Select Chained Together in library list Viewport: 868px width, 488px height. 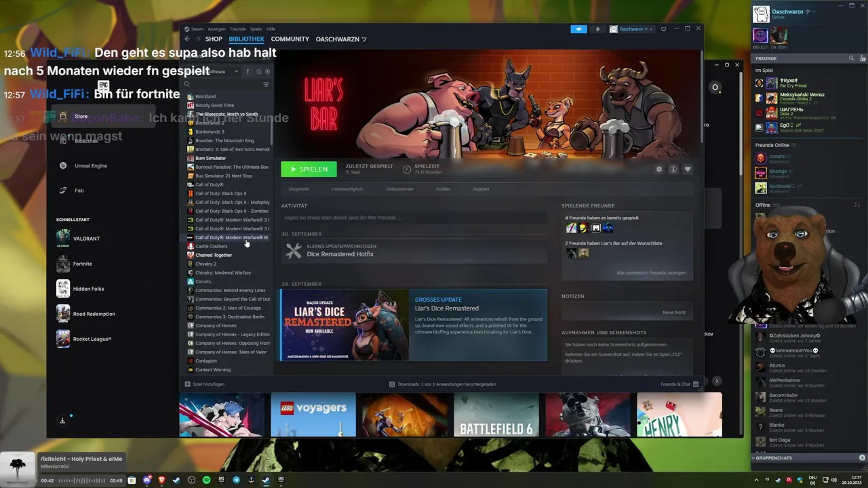tap(213, 255)
